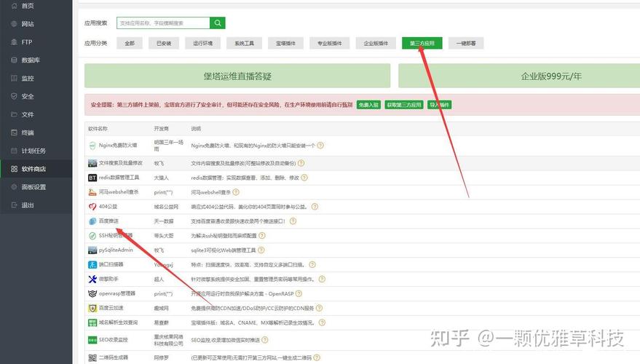Viewport: 640px width, 364px height.
Task: Click the 百度推送 plugin icon
Action: pos(92,221)
